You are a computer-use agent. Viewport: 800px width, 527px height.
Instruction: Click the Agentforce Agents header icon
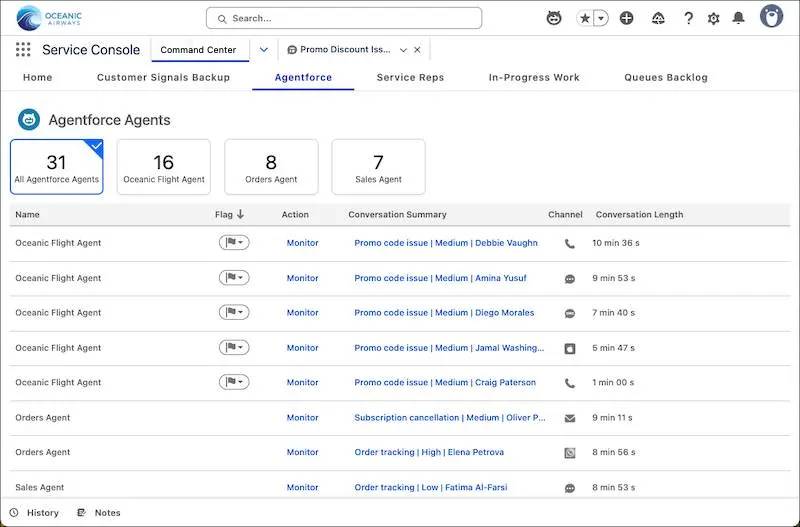point(29,119)
